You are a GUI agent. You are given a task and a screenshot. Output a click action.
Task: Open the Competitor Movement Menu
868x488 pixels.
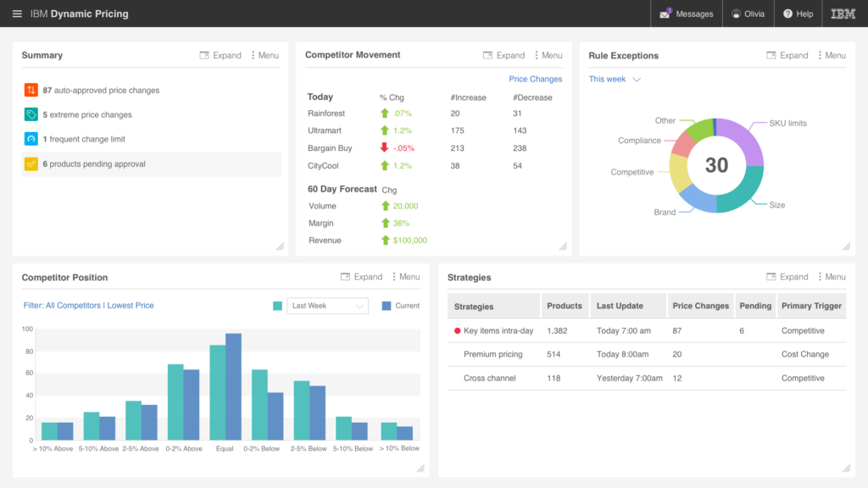click(x=549, y=55)
